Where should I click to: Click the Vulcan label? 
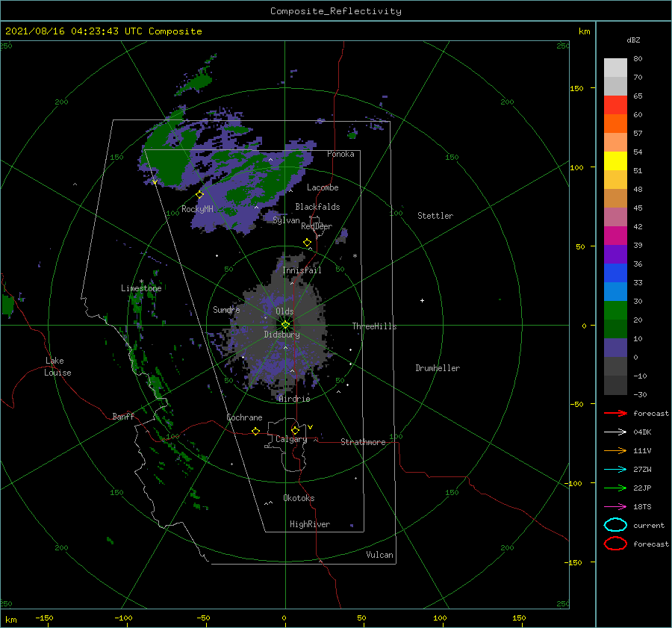pos(379,555)
